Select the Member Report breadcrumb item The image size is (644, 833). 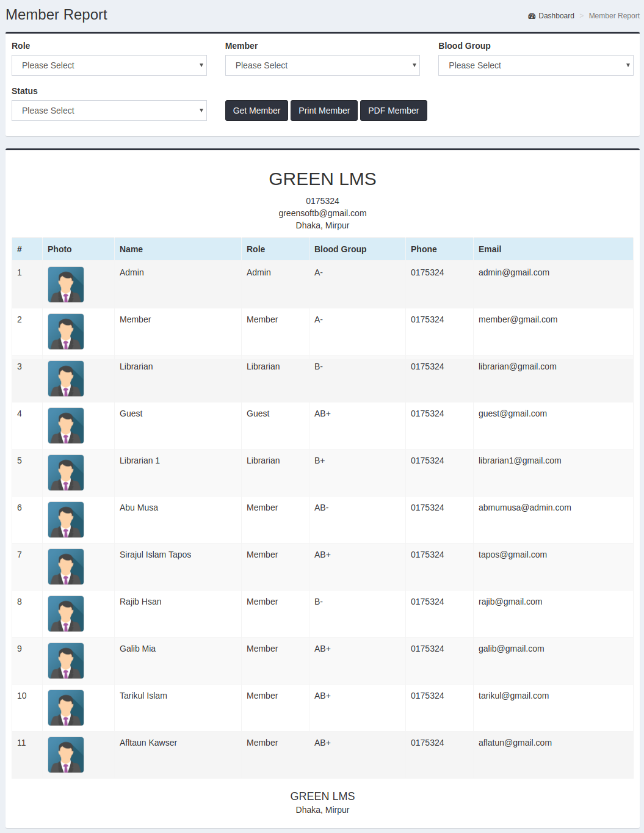point(614,16)
